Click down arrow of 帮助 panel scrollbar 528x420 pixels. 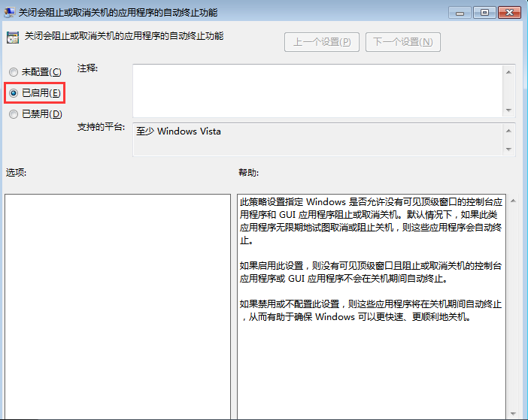[x=512, y=412]
